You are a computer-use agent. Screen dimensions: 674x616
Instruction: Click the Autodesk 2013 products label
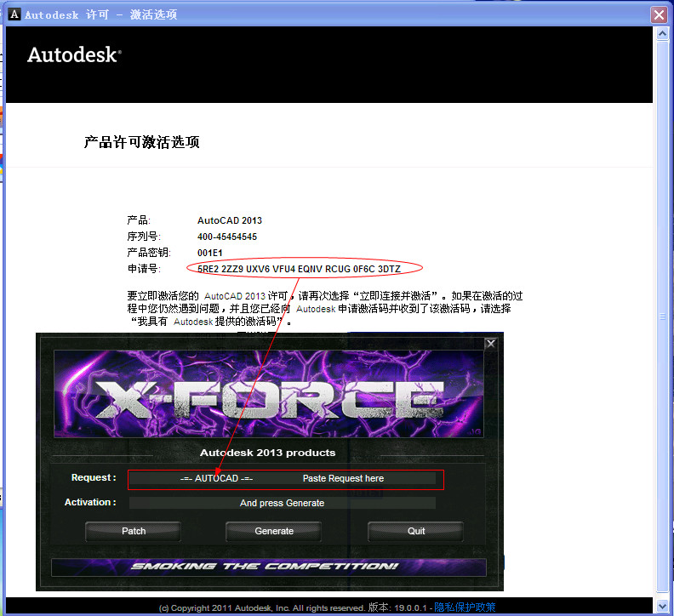pyautogui.click(x=268, y=453)
